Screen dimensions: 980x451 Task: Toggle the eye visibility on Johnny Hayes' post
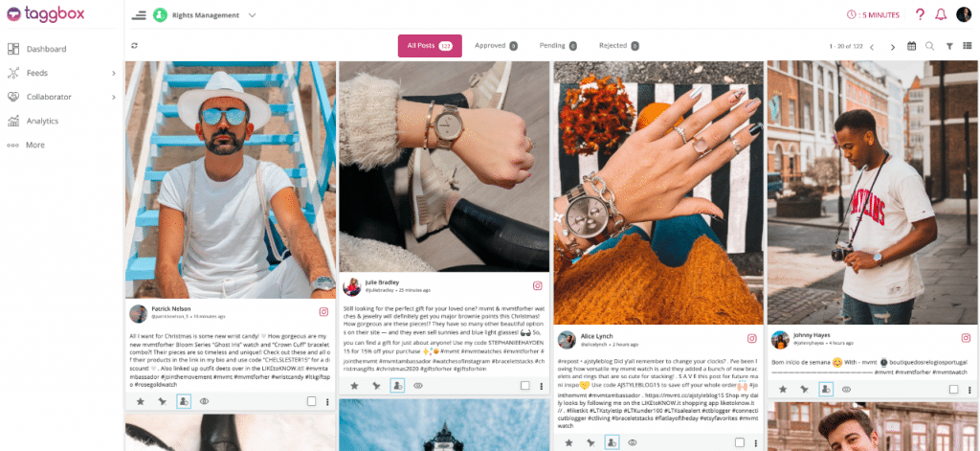click(x=846, y=389)
